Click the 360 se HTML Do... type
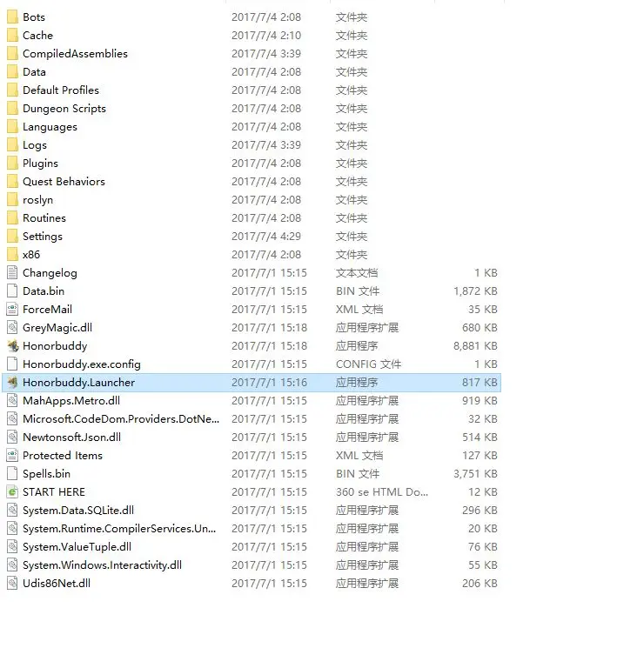Screen dimensions: 644x648 382,491
